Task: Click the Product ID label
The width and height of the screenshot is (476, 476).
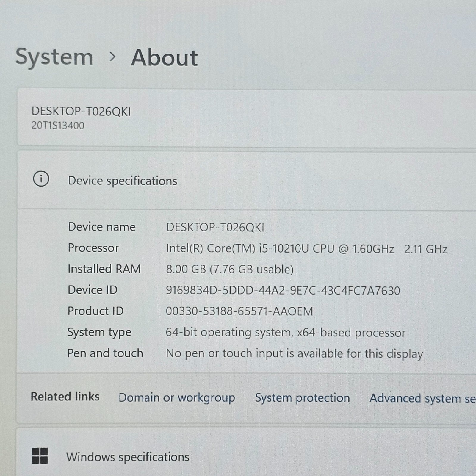Action: pos(95,311)
